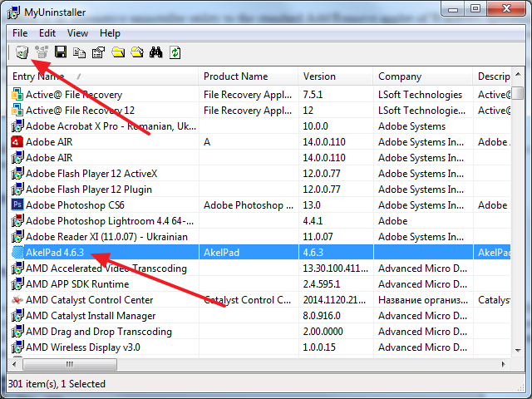
Task: Click the Company column header
Action: coord(423,76)
